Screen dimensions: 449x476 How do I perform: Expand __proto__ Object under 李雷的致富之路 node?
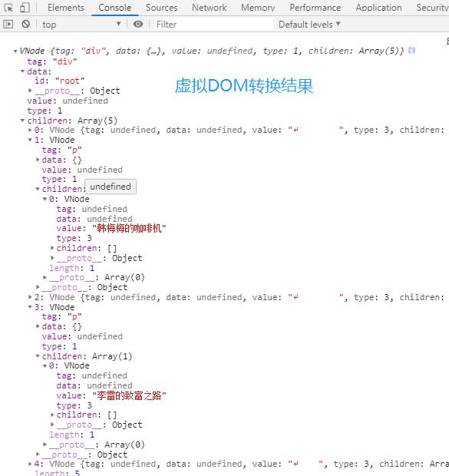(52, 425)
